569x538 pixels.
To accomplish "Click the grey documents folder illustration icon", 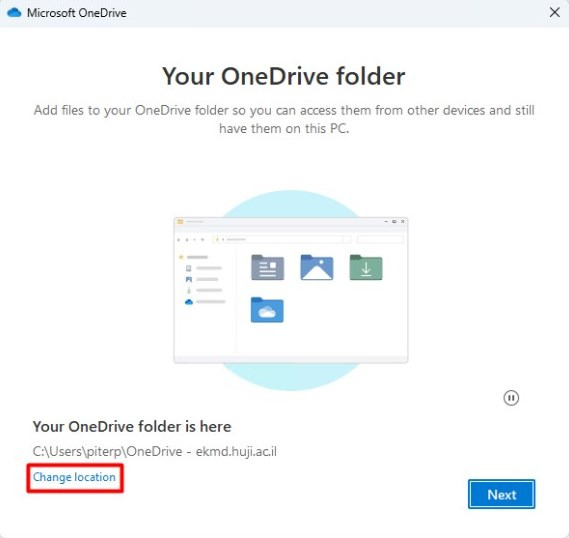I will [x=267, y=267].
